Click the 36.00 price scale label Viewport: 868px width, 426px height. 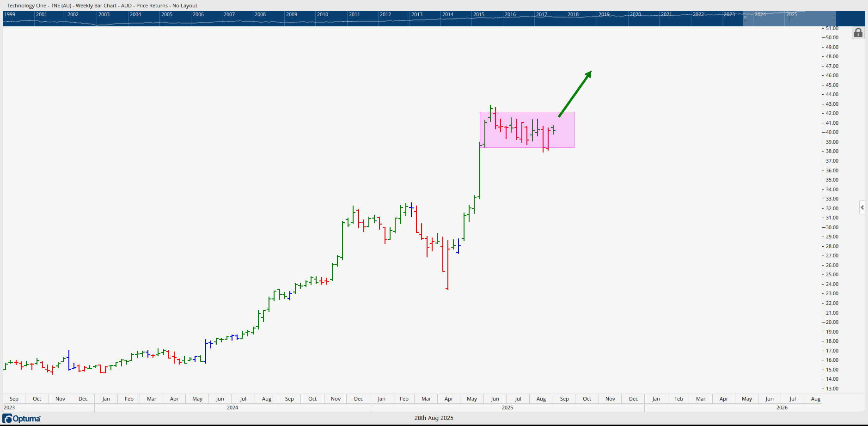pos(832,170)
